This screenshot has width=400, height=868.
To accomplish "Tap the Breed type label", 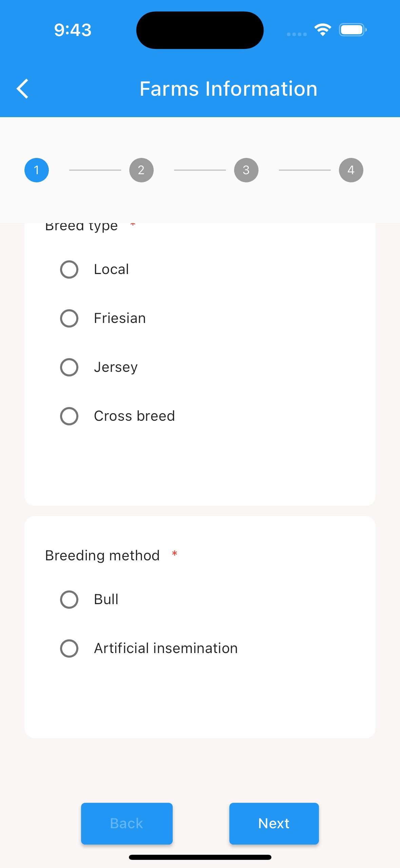I will [x=81, y=227].
